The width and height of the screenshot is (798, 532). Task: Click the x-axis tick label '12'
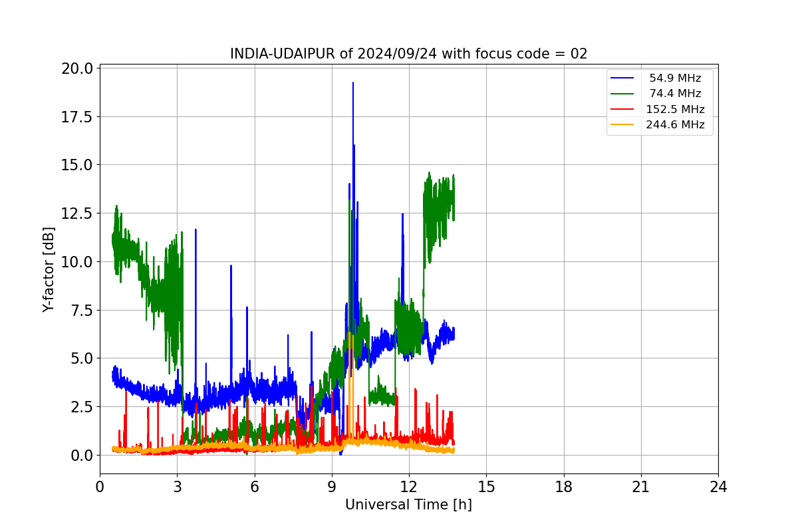[409, 487]
